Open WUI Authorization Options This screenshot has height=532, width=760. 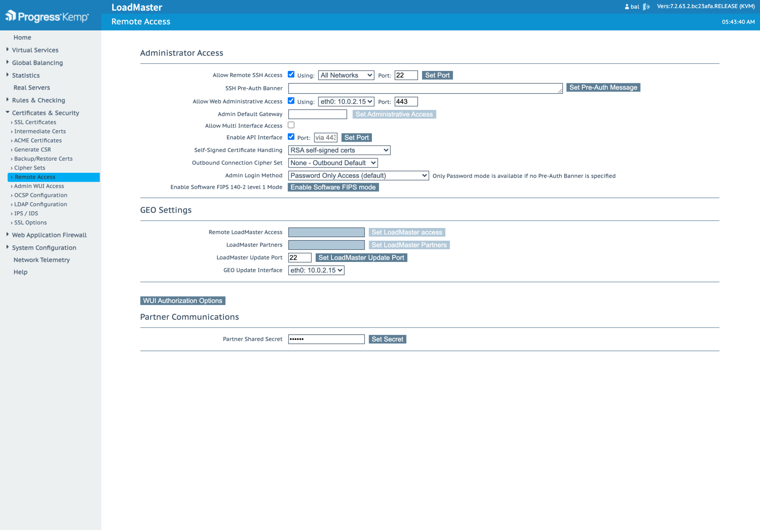(x=183, y=301)
